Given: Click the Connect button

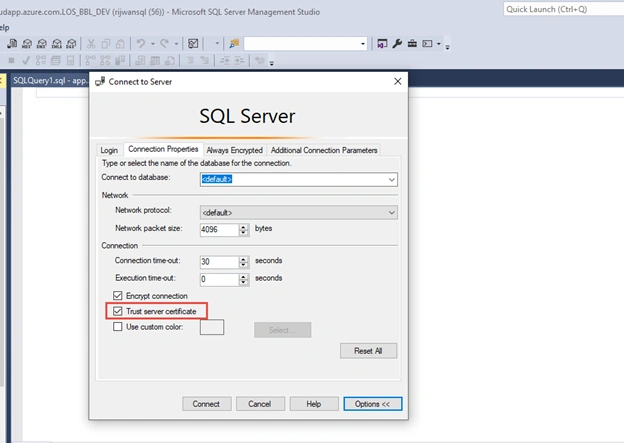Looking at the screenshot, I should [x=206, y=404].
